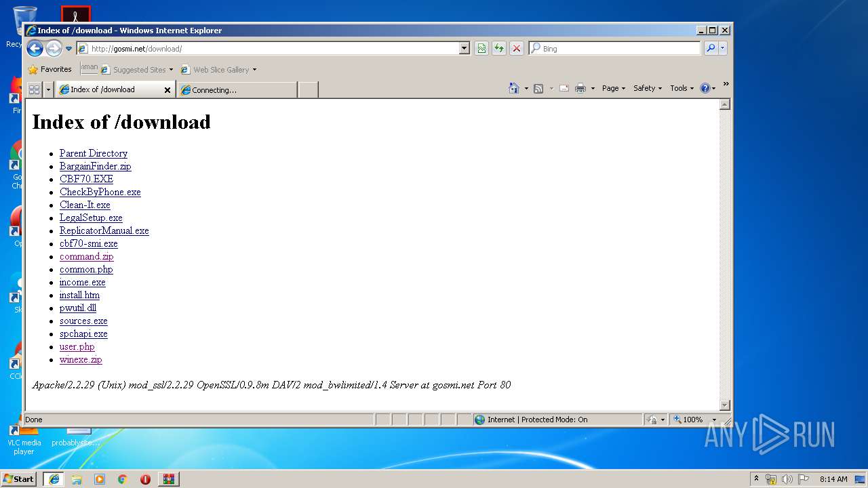Click the Clean-It.exe link
This screenshot has width=868, height=488.
[x=85, y=205]
